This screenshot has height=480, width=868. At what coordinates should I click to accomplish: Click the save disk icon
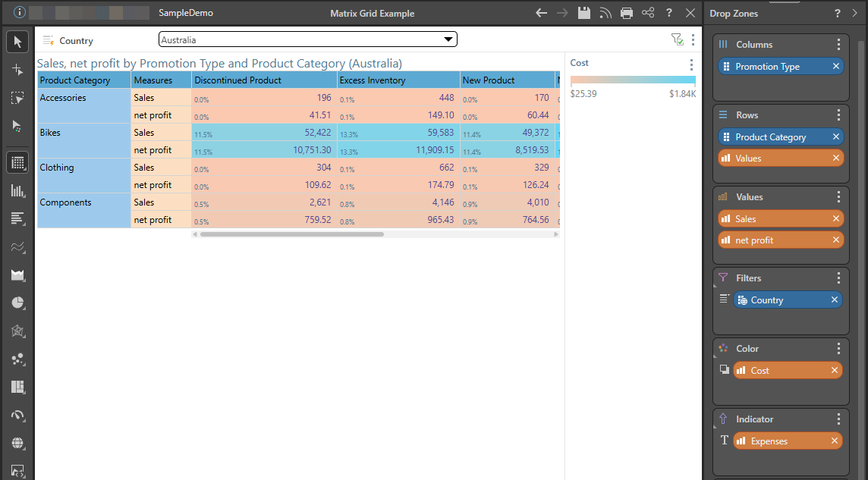(x=583, y=13)
